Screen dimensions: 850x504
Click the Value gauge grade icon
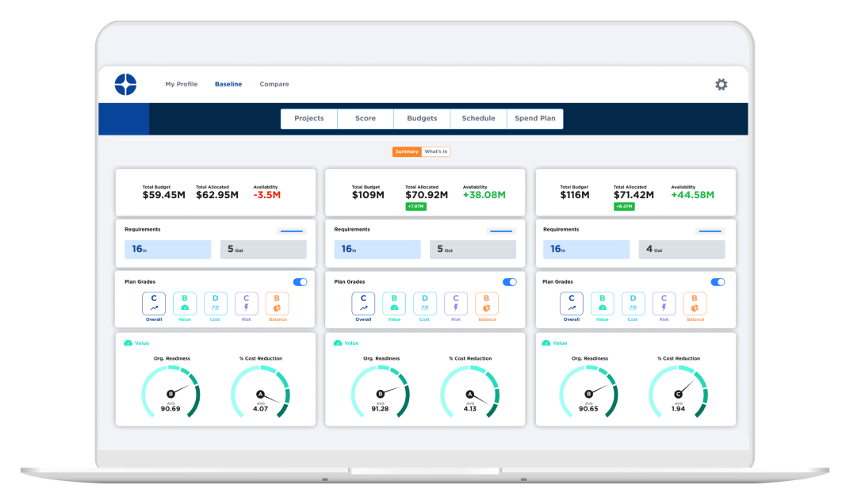[x=184, y=303]
